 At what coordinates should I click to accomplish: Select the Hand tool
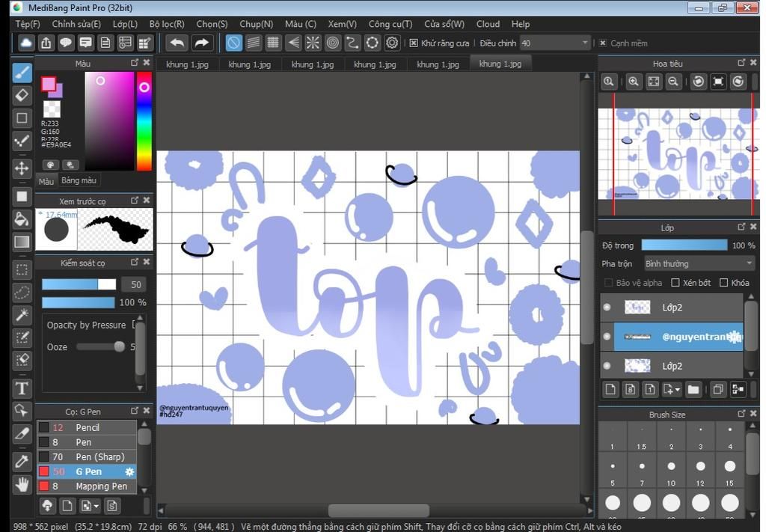tap(22, 485)
